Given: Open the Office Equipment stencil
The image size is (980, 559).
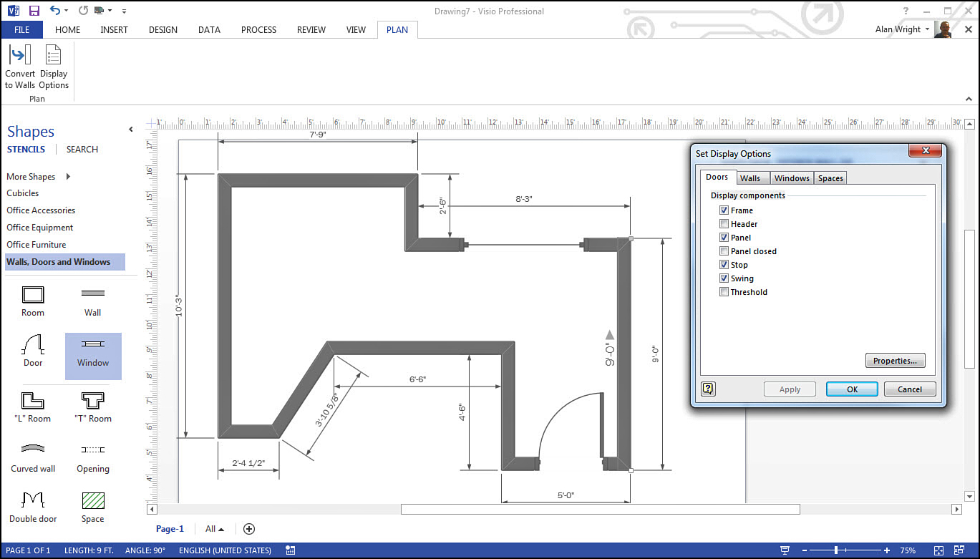Looking at the screenshot, I should (40, 228).
